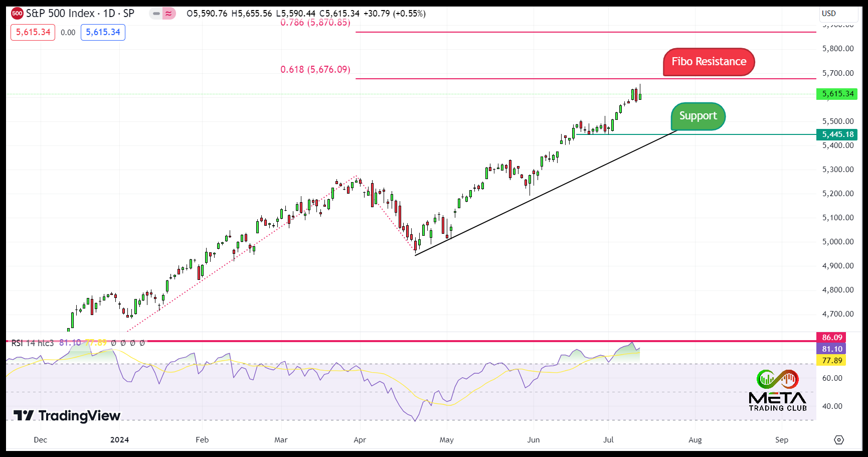The image size is (868, 457).
Task: Click the blue 5,615.34 buy price button
Action: click(103, 32)
